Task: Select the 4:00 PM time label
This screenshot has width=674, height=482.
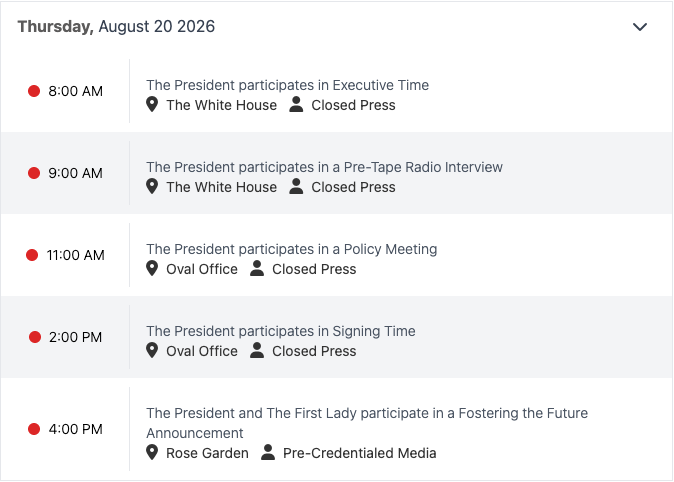Action: click(76, 429)
